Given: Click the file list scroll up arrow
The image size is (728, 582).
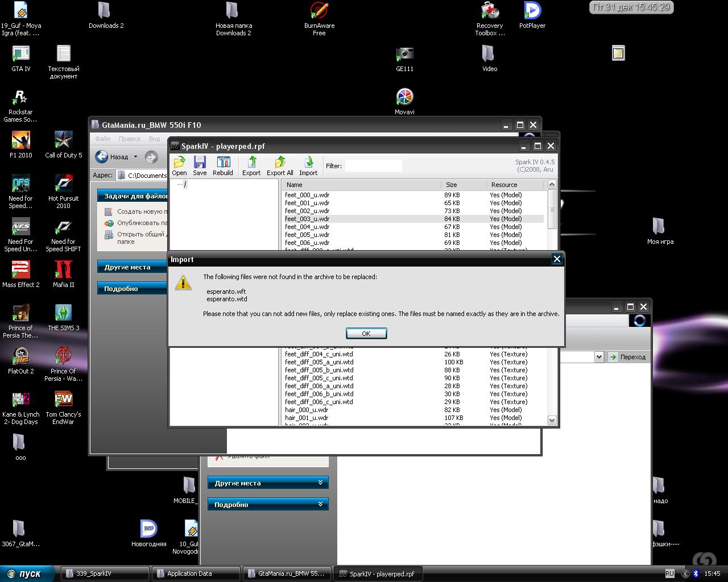Looking at the screenshot, I should [552, 185].
